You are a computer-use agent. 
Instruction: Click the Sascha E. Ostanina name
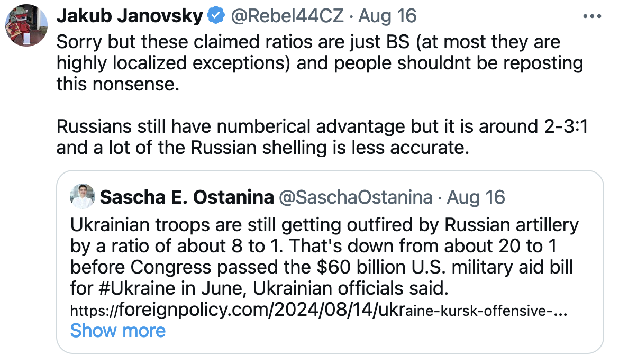(x=187, y=197)
